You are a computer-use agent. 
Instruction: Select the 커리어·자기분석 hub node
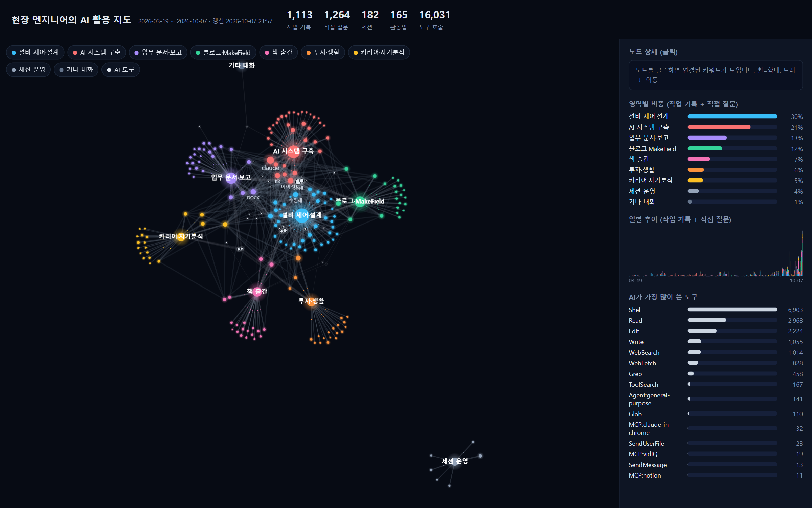(181, 236)
